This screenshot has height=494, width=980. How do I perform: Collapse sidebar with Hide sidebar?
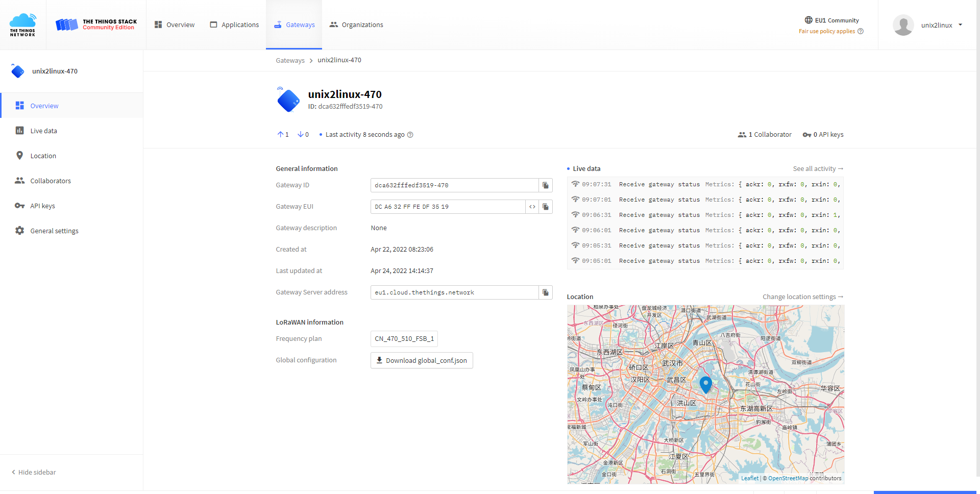pyautogui.click(x=34, y=472)
